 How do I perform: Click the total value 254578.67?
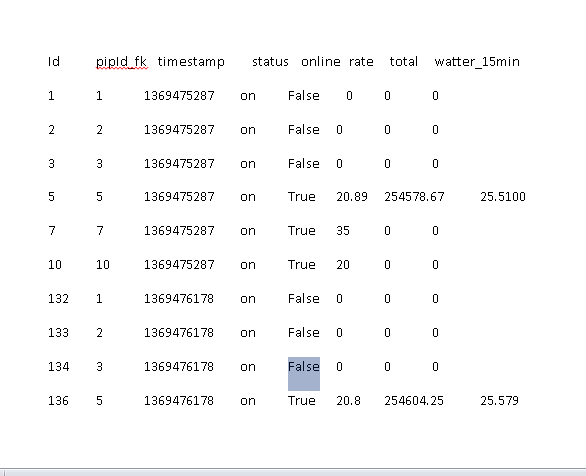point(414,197)
